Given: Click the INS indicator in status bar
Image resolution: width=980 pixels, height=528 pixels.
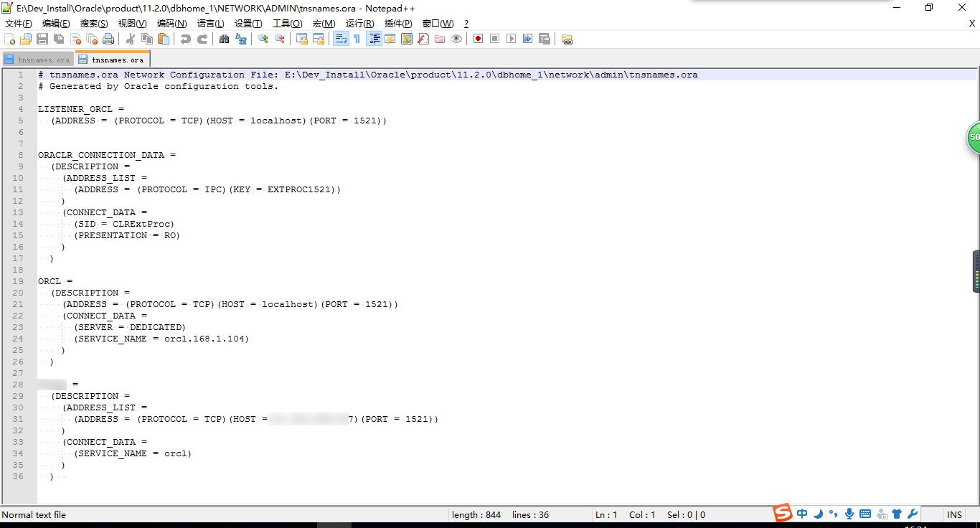Looking at the screenshot, I should click(954, 514).
